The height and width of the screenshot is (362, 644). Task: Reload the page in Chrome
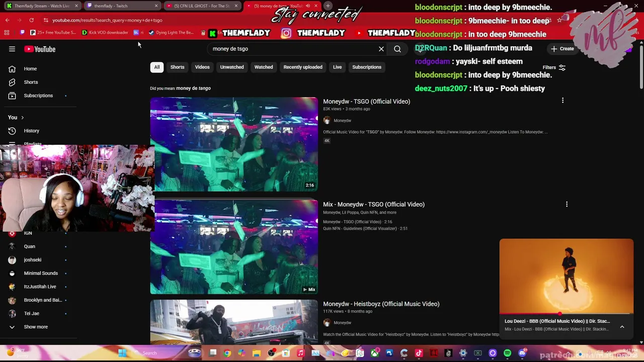click(31, 20)
